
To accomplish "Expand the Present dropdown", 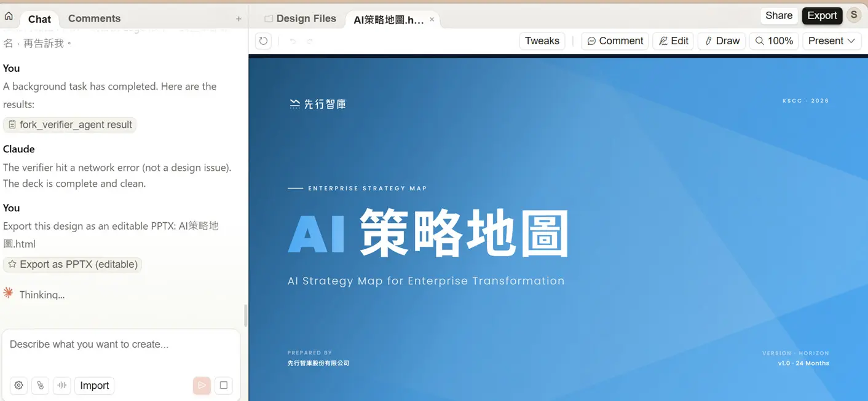I will pyautogui.click(x=832, y=41).
